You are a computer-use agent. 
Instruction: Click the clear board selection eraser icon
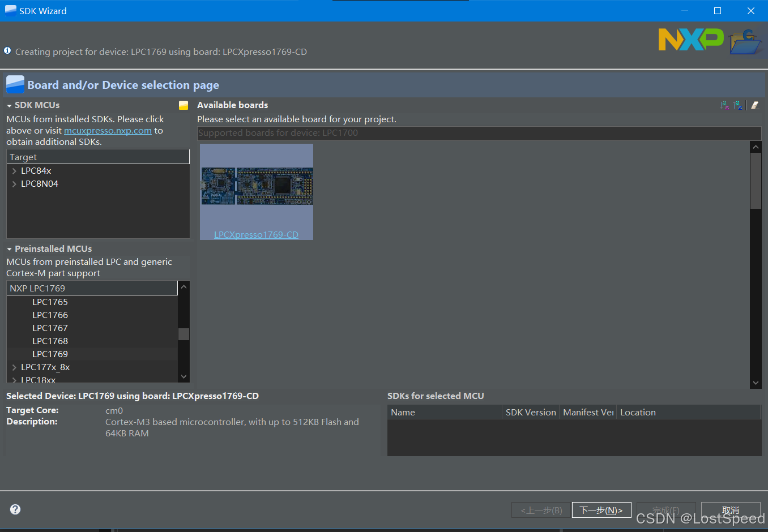click(x=755, y=105)
